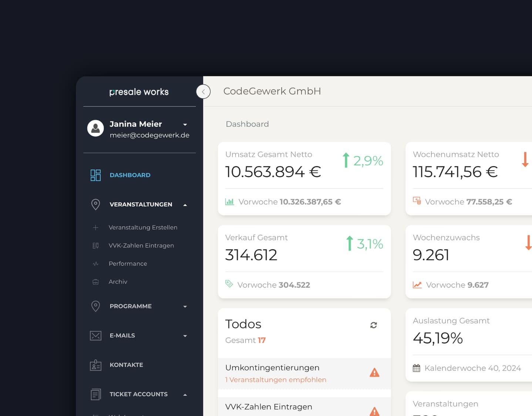Click the user avatar icon
Image resolution: width=532 pixels, height=416 pixels.
[x=95, y=128]
